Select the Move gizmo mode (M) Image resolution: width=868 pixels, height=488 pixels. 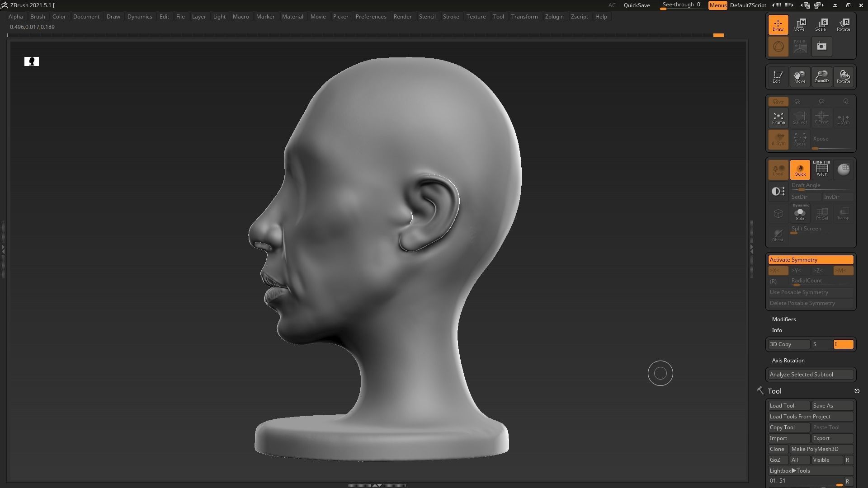pyautogui.click(x=799, y=24)
